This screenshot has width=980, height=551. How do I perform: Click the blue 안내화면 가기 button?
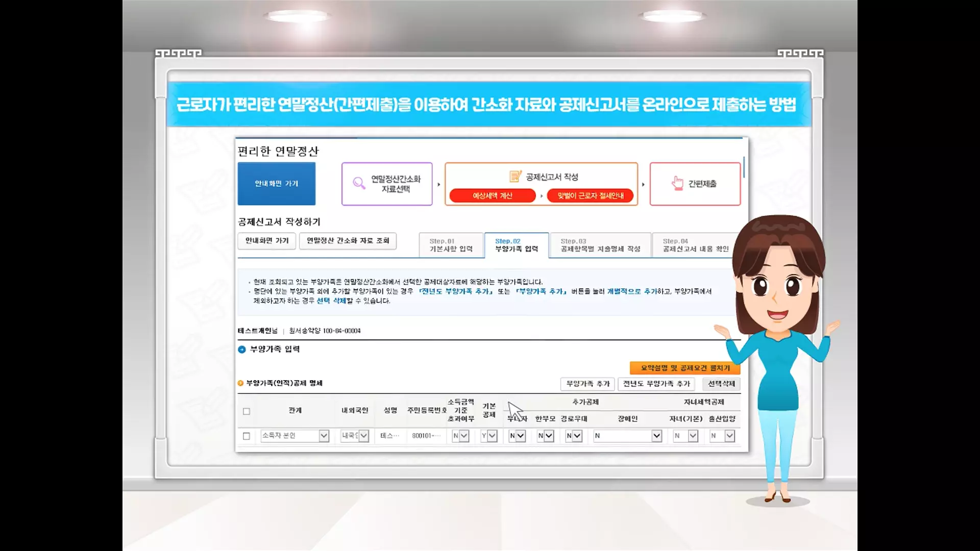[277, 184]
